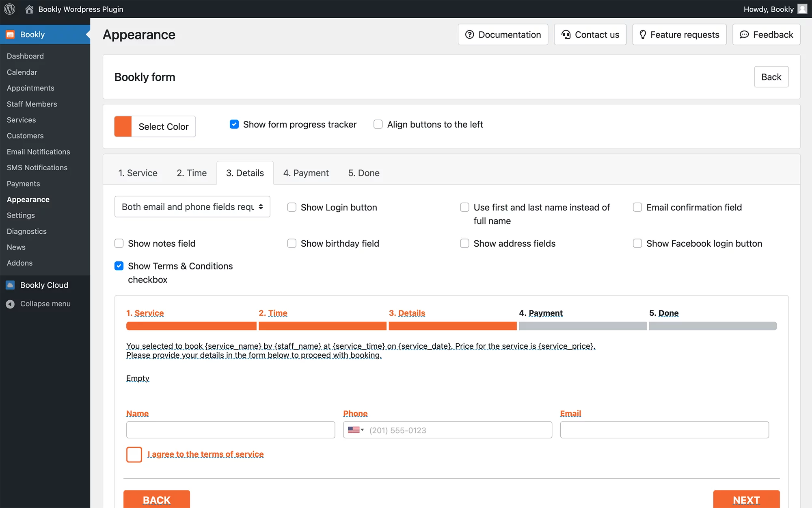Click the 1. Service progress step label

(145, 313)
